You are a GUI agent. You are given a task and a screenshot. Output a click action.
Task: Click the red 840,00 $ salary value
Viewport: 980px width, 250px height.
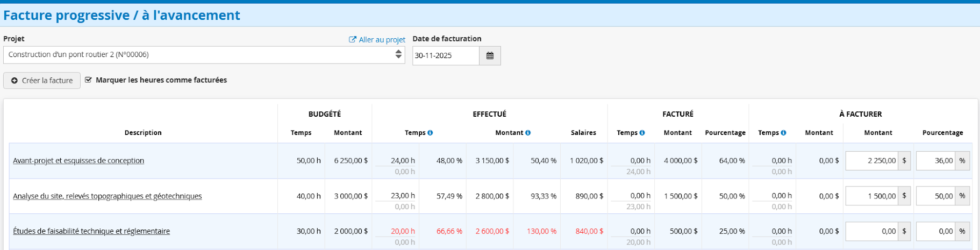(x=589, y=231)
